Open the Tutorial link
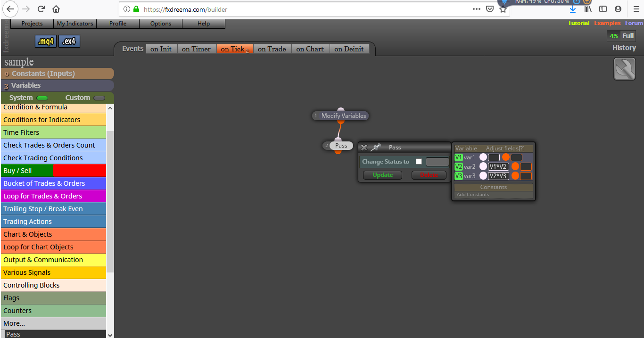Image resolution: width=644 pixels, height=338 pixels. click(578, 23)
